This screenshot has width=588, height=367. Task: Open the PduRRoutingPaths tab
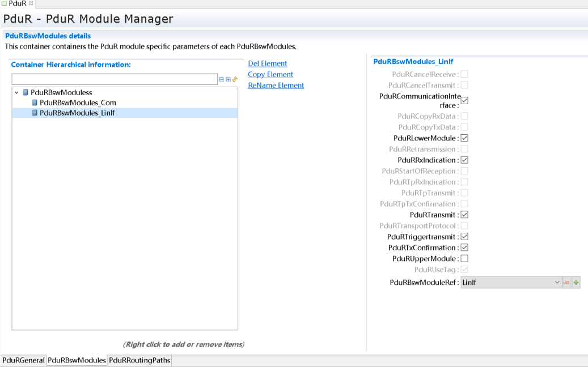139,360
